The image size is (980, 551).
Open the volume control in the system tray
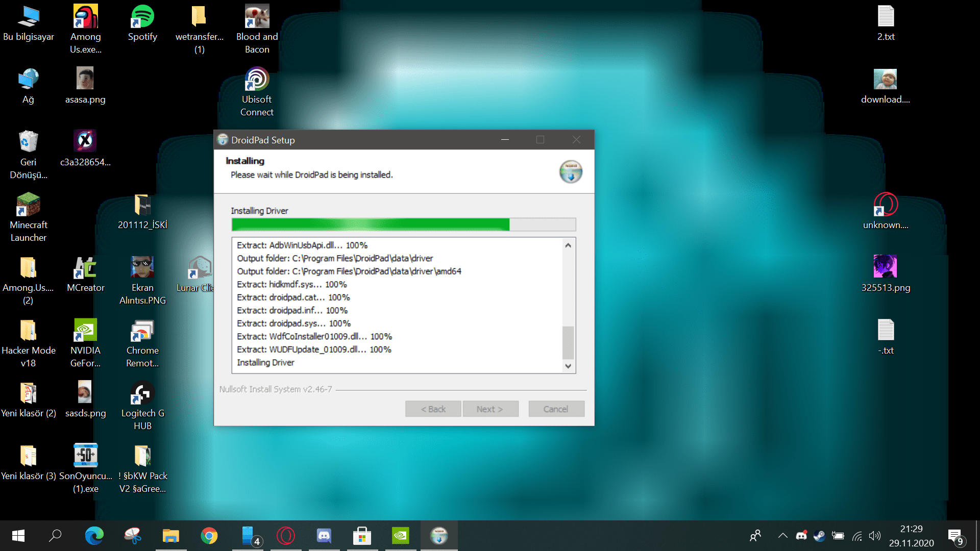(875, 536)
